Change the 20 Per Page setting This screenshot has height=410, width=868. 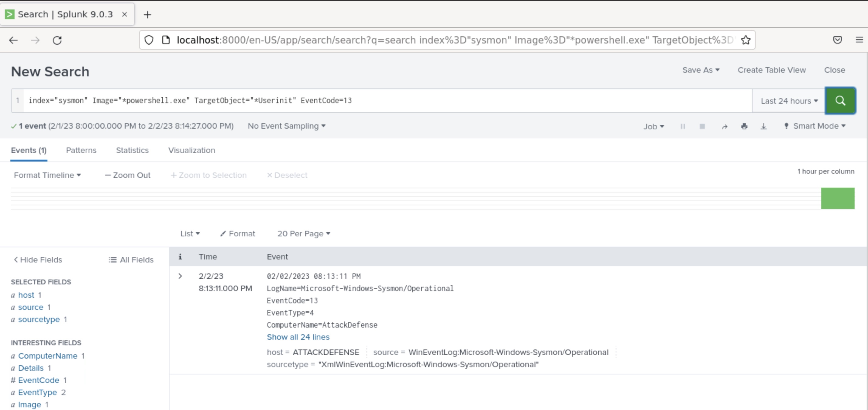tap(304, 234)
